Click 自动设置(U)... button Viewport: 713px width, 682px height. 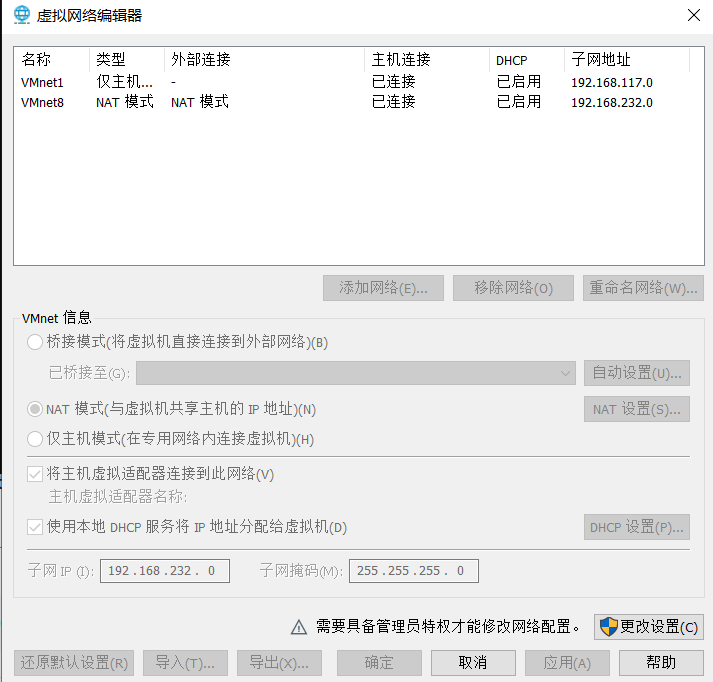pyautogui.click(x=637, y=373)
